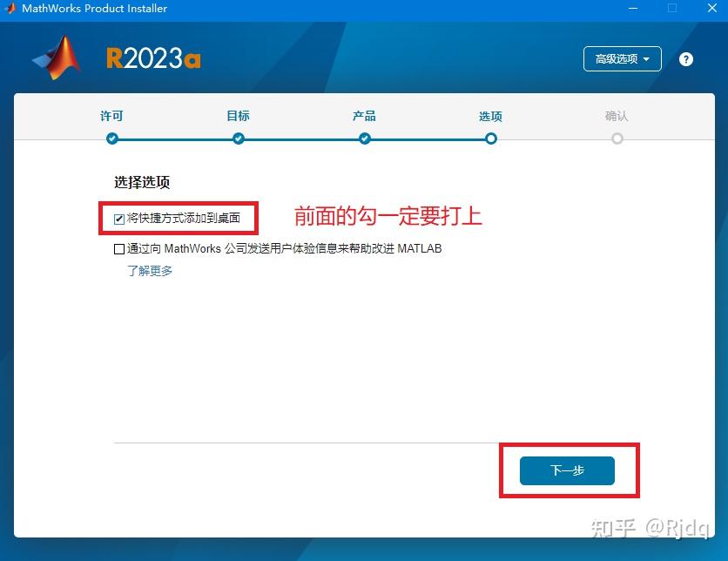The image size is (728, 561).
Task: Click the gray circle under 确认 step
Action: (617, 138)
